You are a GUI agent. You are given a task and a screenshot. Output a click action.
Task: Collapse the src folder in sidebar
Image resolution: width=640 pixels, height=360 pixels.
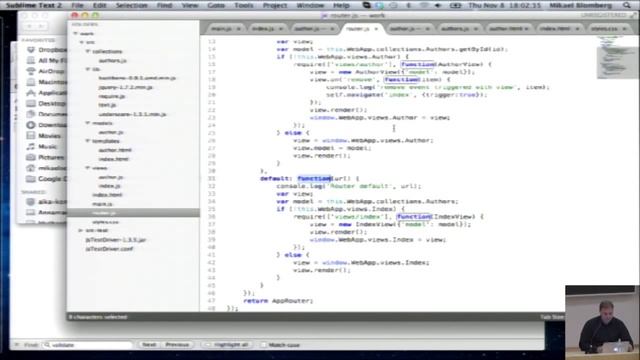coord(82,42)
